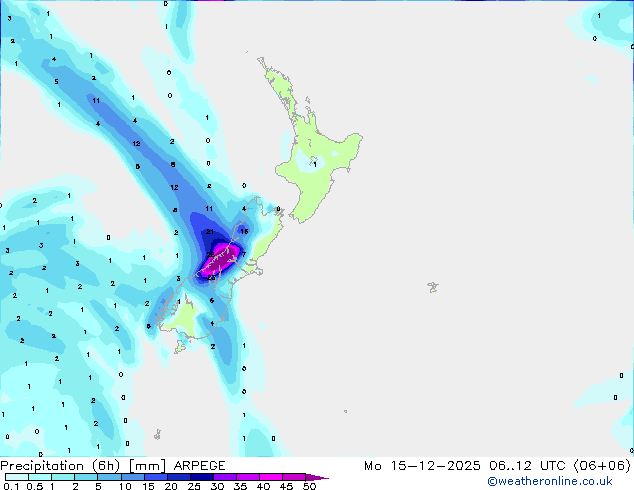Click the '20' legend label
The image size is (634, 490).
click(x=171, y=486)
